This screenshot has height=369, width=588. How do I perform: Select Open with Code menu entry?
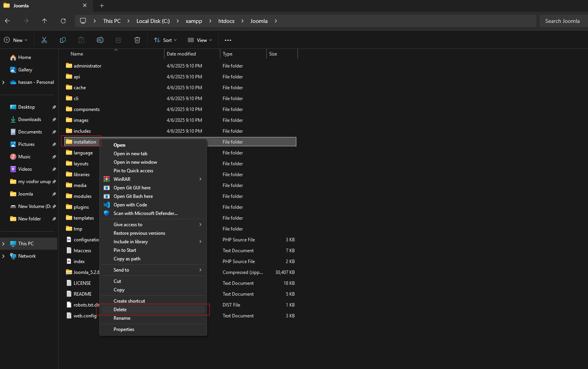pyautogui.click(x=130, y=205)
